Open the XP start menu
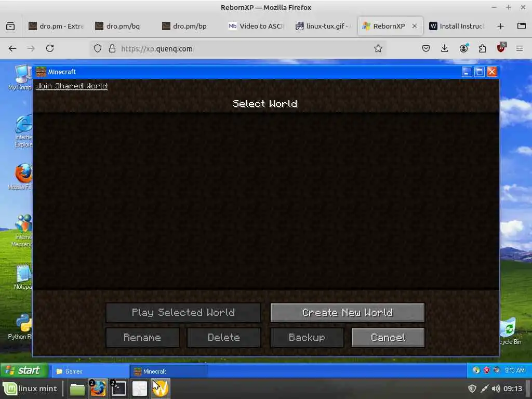This screenshot has height=399, width=532. click(24, 370)
